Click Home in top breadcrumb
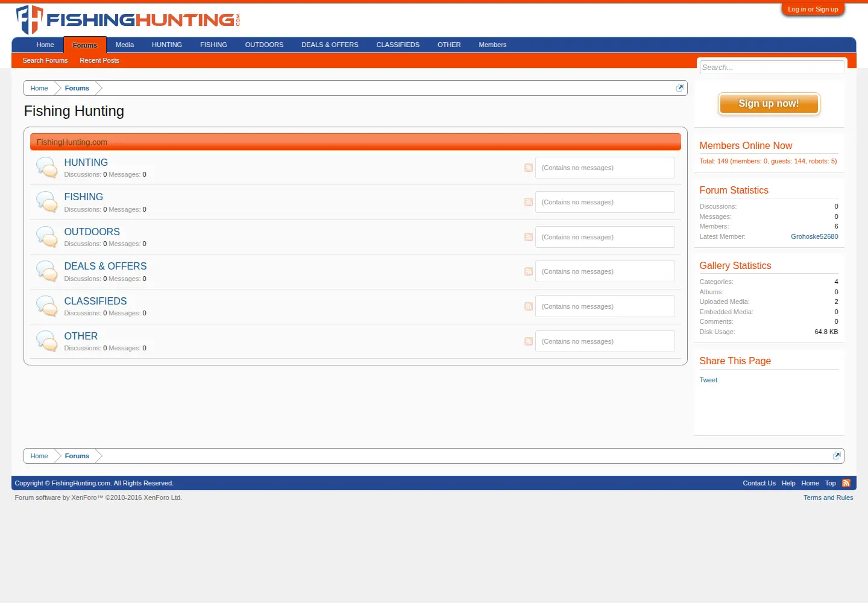The image size is (868, 603). point(39,88)
